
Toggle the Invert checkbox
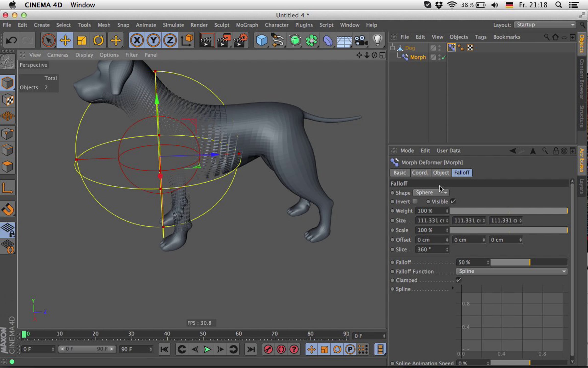coord(415,201)
